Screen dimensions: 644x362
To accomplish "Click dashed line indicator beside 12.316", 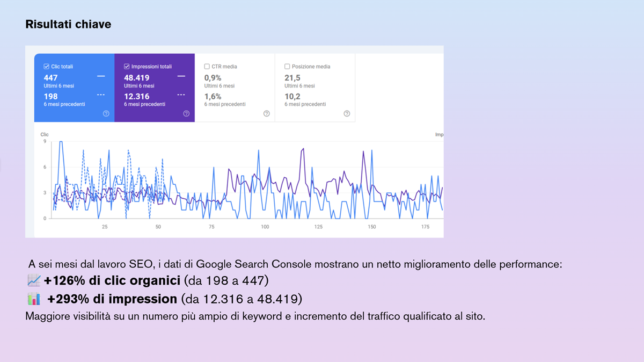I will 181,95.
